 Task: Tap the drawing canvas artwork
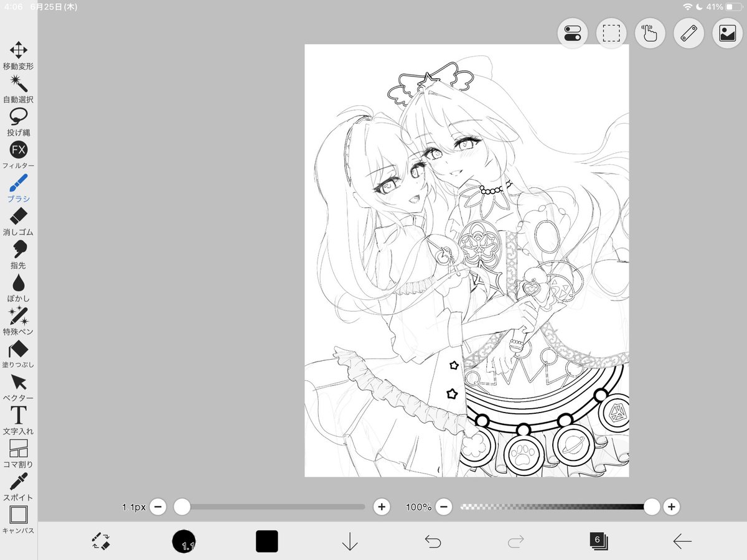coord(466,261)
